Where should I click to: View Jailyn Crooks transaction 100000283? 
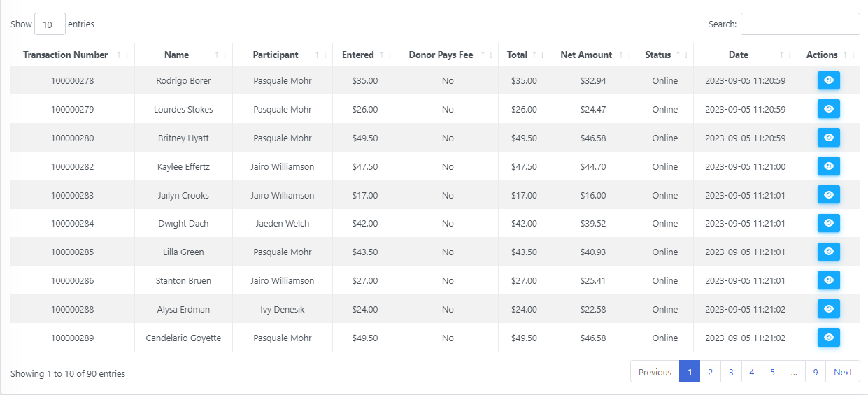(829, 195)
